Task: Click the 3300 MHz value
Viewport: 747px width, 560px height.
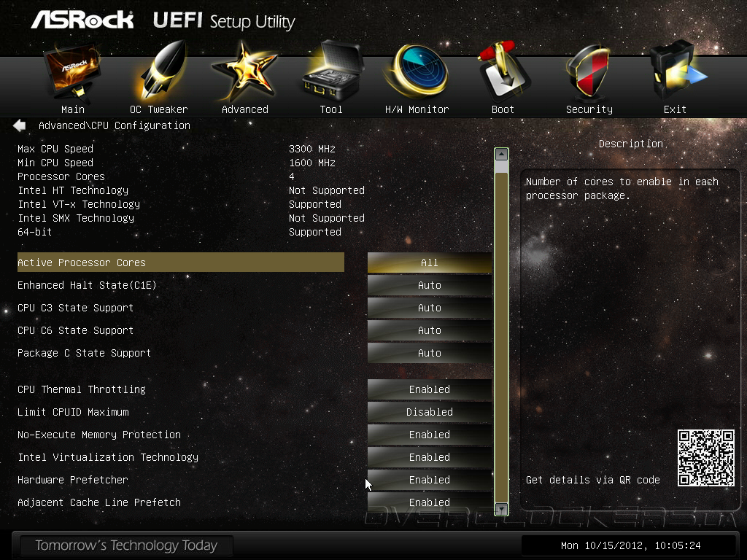Action: click(x=312, y=149)
